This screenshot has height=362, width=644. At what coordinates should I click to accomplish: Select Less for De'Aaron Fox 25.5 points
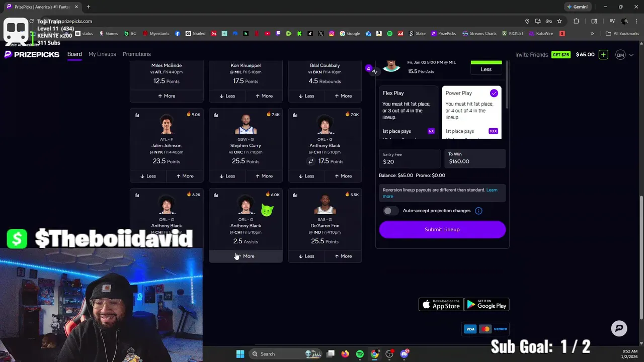point(306,256)
